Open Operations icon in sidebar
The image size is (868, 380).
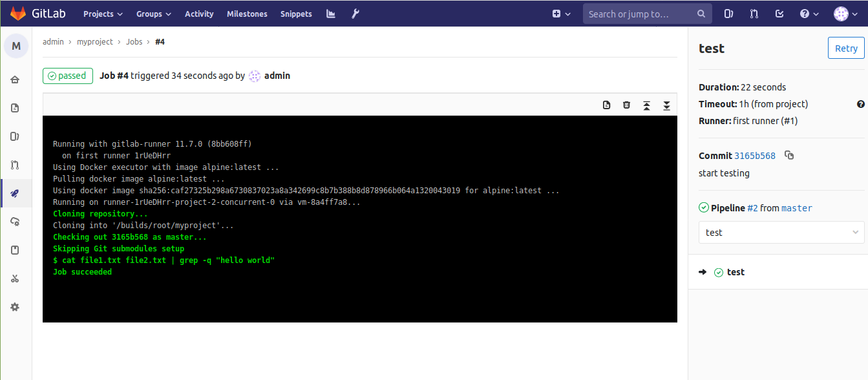click(15, 222)
